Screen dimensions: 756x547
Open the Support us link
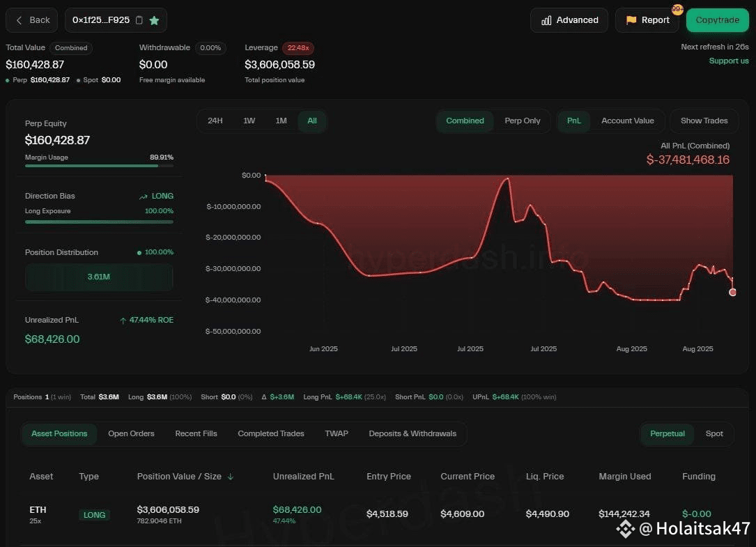click(729, 61)
